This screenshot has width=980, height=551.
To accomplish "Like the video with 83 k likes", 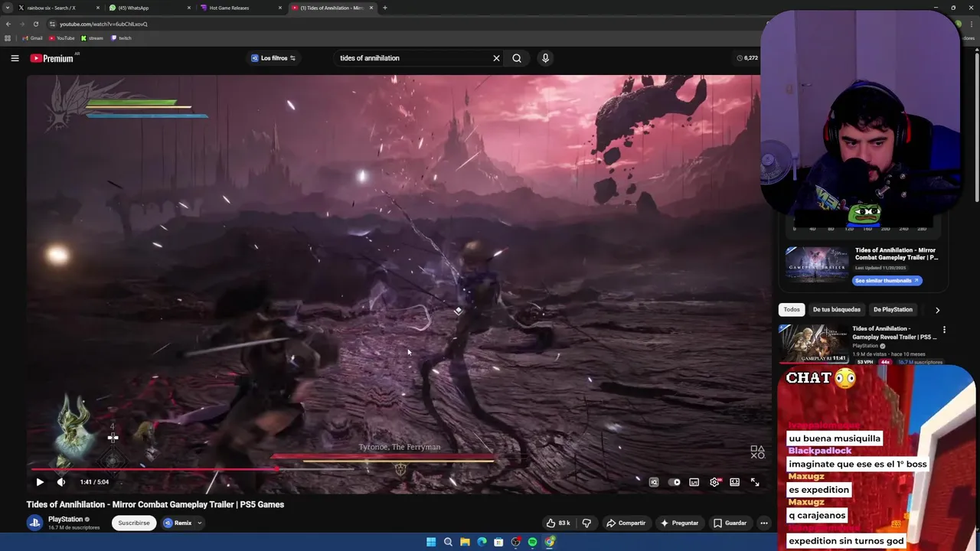I will pyautogui.click(x=558, y=523).
